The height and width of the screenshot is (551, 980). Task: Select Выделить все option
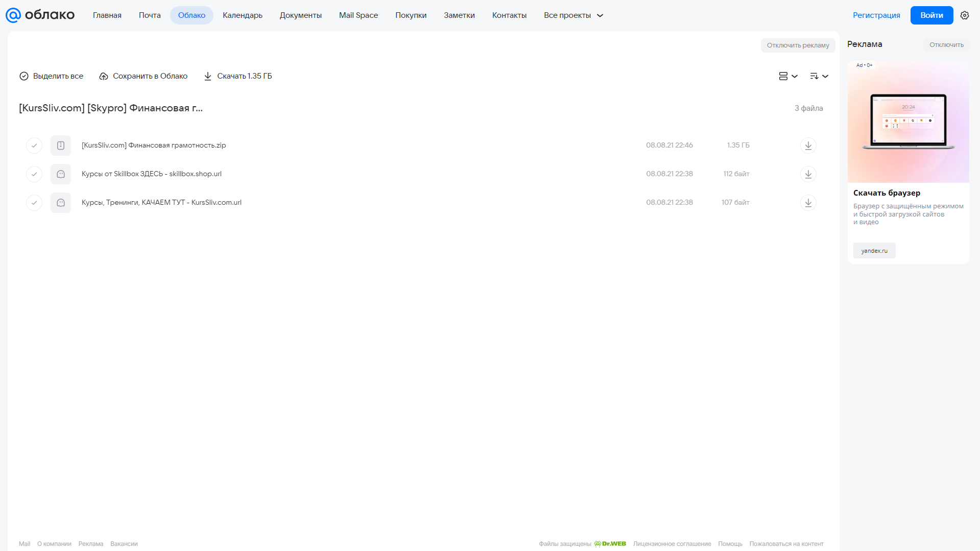coord(52,76)
